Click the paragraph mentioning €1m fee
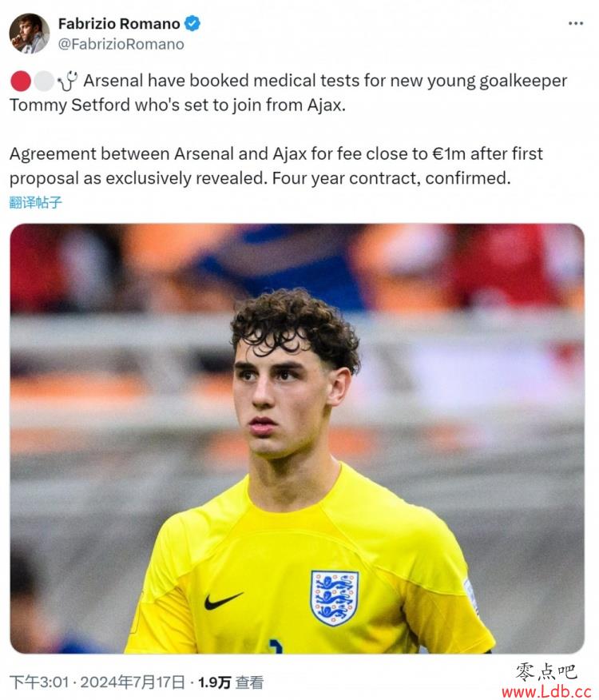The height and width of the screenshot is (700, 599). pos(276,166)
